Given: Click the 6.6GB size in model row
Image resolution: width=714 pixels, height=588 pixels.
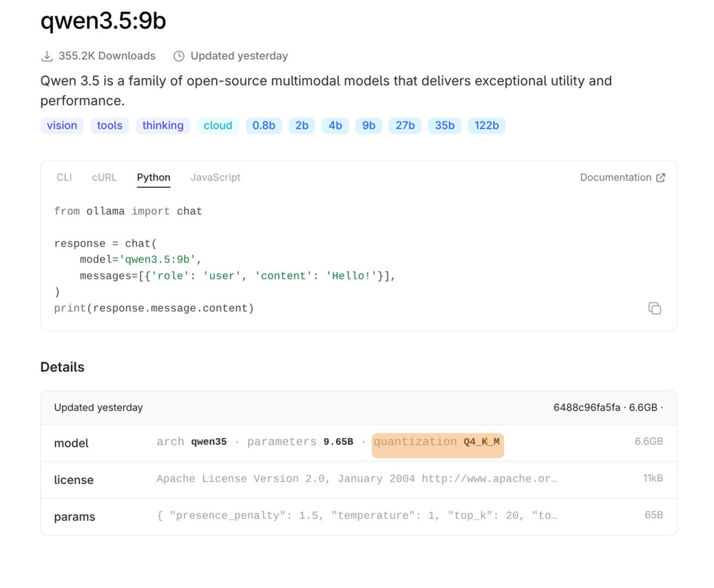Looking at the screenshot, I should 649,442.
